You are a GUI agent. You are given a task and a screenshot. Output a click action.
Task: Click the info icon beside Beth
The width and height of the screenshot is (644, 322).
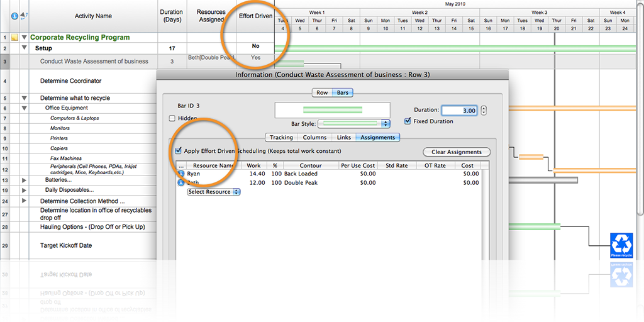point(181,183)
